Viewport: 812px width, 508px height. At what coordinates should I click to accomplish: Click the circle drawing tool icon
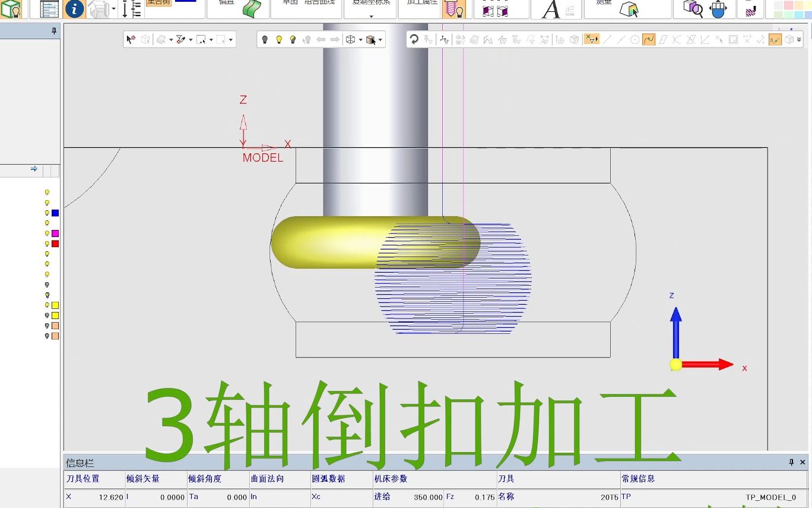pos(635,40)
